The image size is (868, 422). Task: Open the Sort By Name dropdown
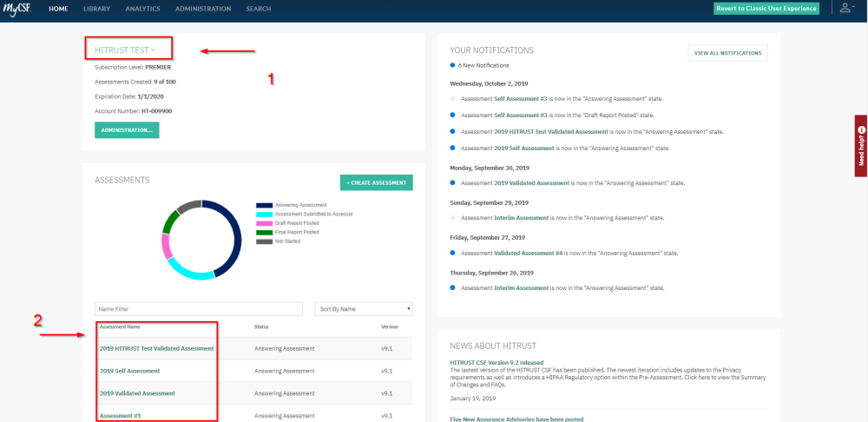click(364, 309)
